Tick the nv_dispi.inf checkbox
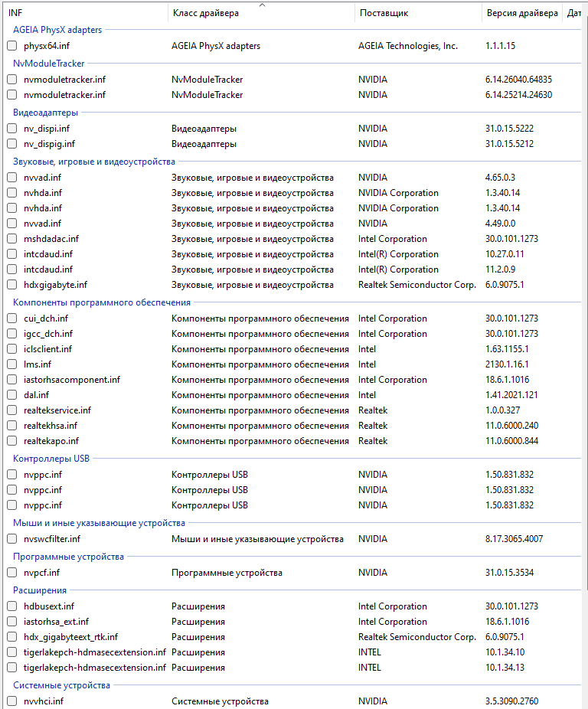 (11, 129)
